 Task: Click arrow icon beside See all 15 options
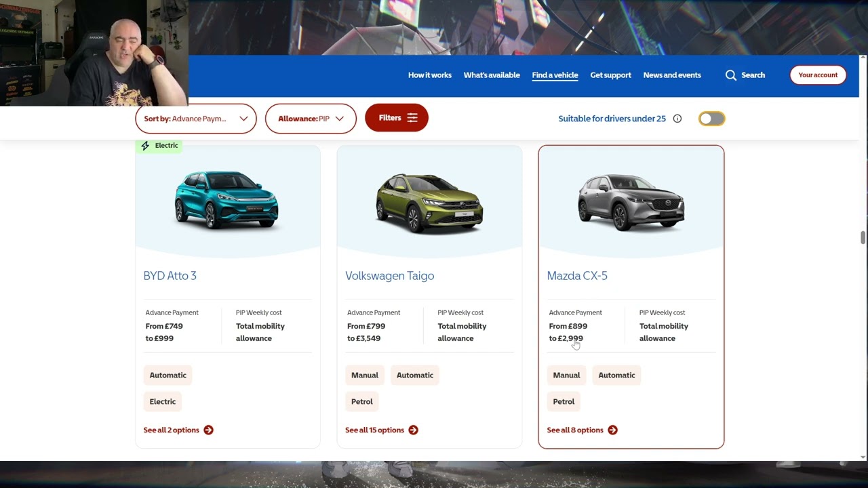[414, 430]
